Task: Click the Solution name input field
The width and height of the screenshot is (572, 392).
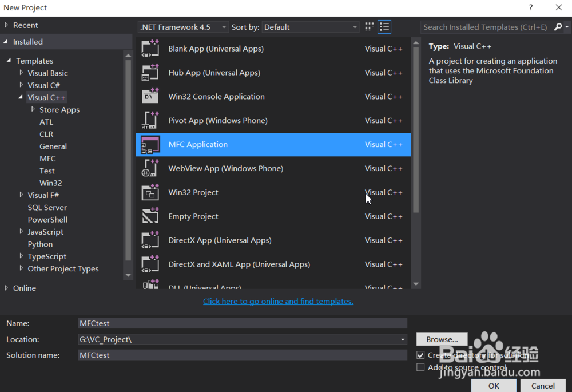Action: [x=243, y=355]
